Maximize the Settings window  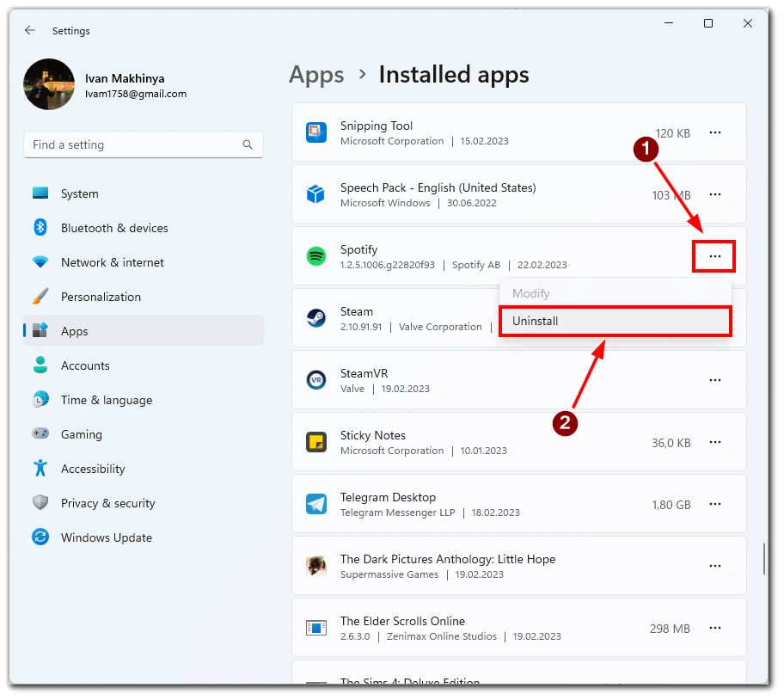click(x=709, y=23)
